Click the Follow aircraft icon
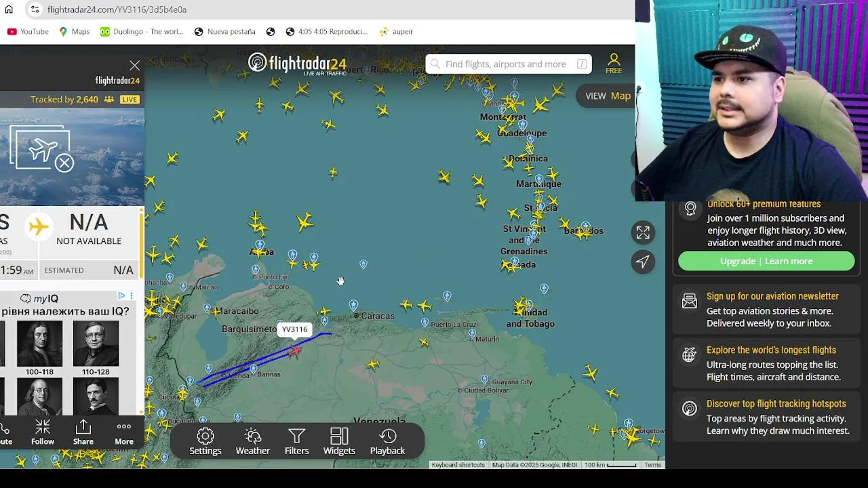Screen dimensions: 868x488 click(42, 432)
